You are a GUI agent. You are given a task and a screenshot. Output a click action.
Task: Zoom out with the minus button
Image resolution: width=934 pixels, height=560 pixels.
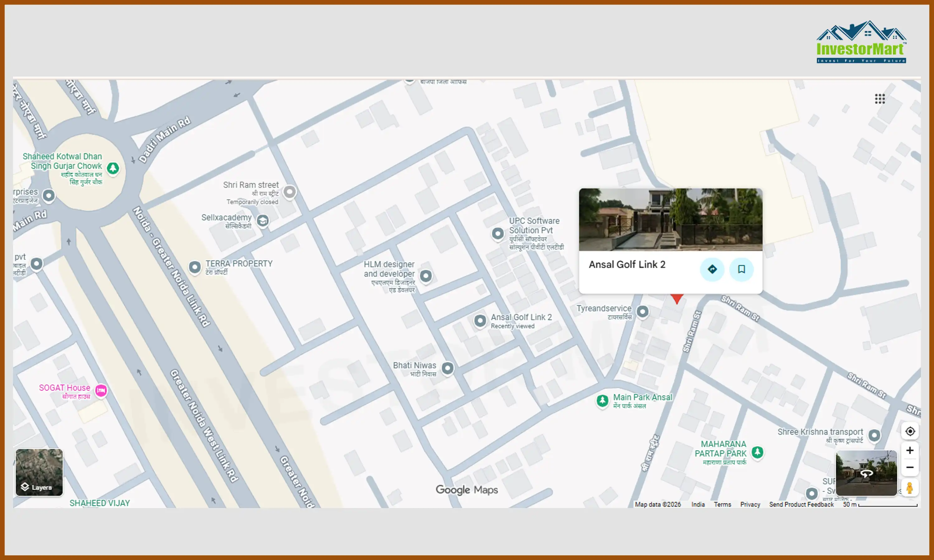click(910, 468)
